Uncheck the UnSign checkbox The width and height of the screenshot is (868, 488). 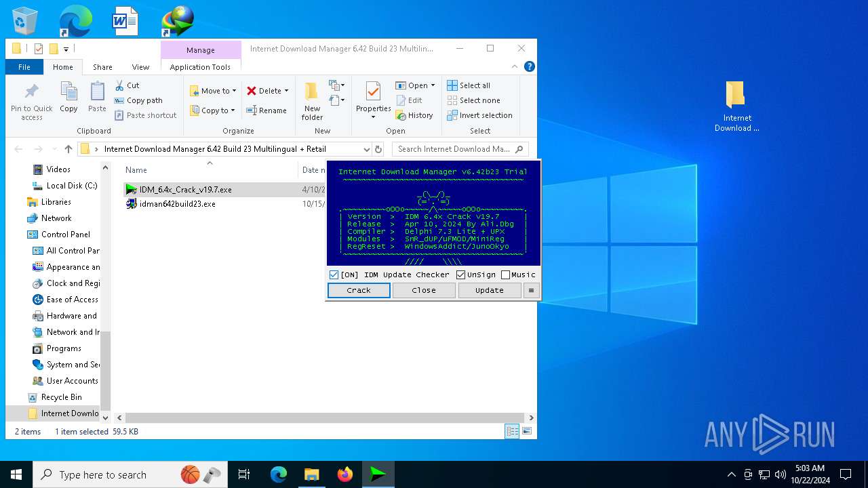click(x=461, y=274)
